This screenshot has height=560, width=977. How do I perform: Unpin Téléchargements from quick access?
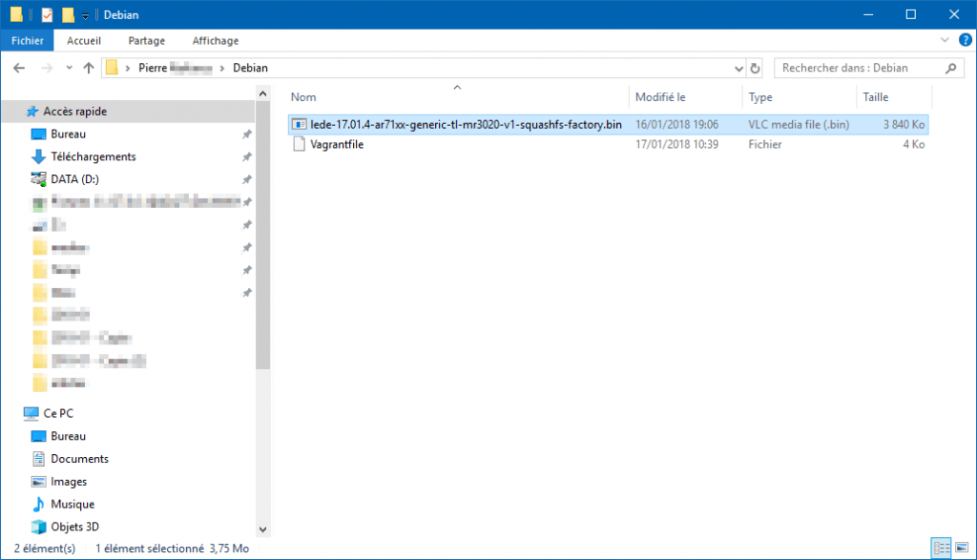(247, 157)
